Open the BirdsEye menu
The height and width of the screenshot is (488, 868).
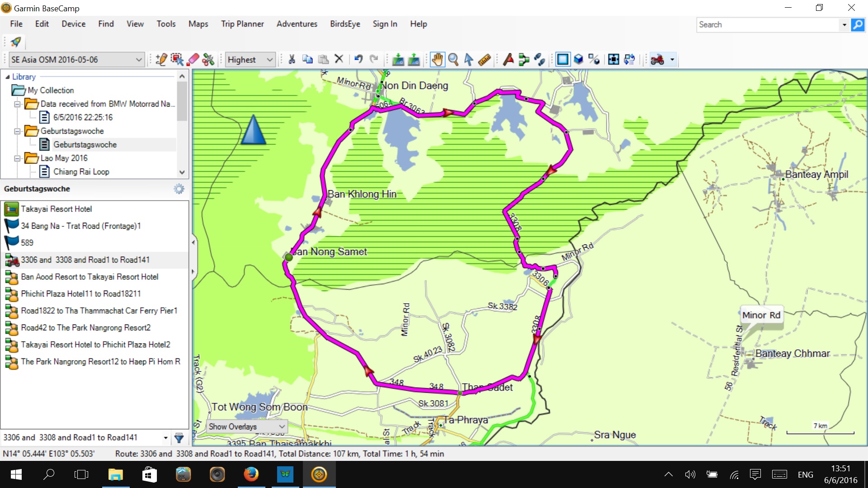point(345,24)
